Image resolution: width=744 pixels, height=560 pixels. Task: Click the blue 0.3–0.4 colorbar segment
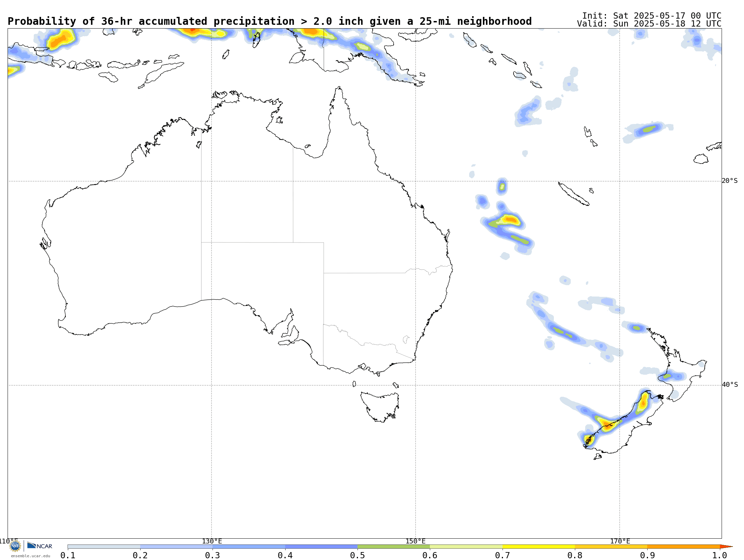tap(249, 547)
